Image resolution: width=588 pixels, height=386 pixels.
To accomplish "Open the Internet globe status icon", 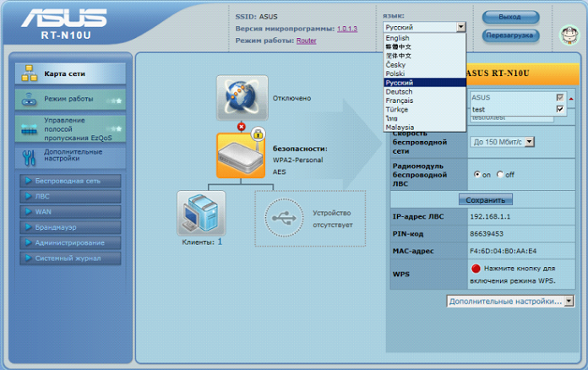I will [x=242, y=98].
